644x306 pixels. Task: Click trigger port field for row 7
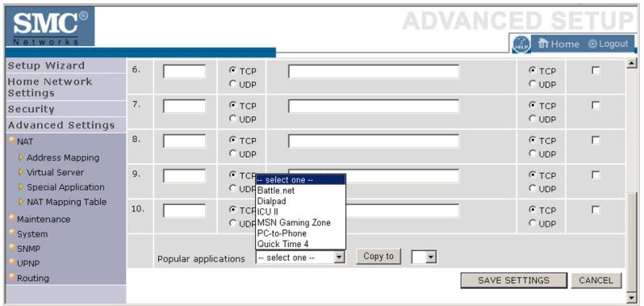pyautogui.click(x=185, y=107)
